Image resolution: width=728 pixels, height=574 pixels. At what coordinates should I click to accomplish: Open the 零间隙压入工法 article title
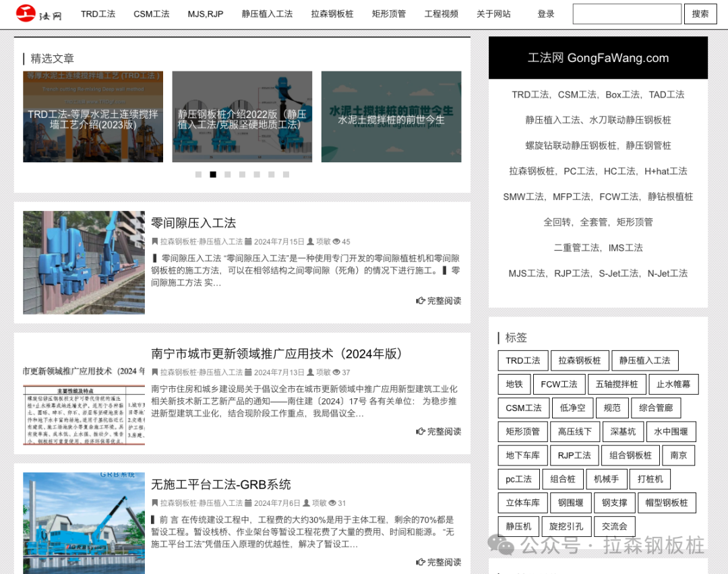193,223
